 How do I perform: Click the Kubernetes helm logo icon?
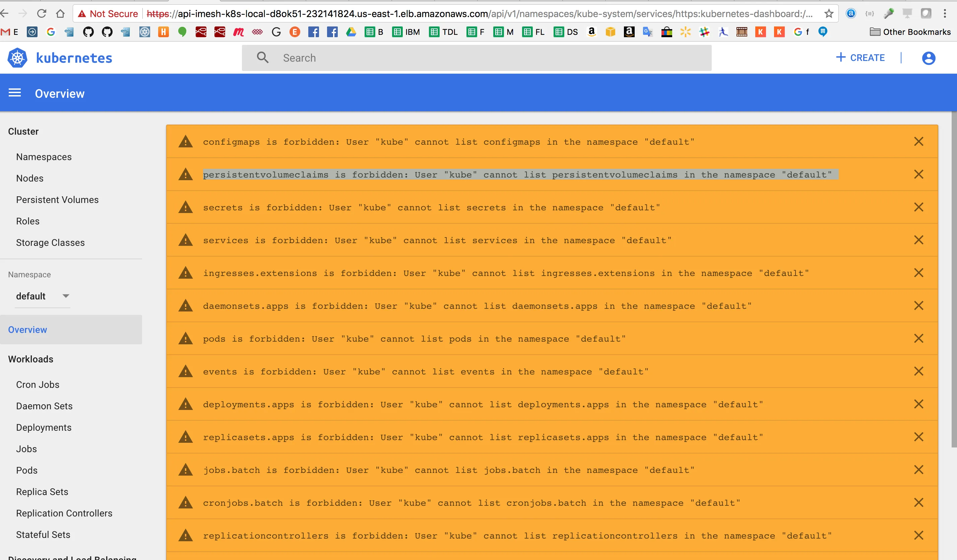[x=17, y=58]
